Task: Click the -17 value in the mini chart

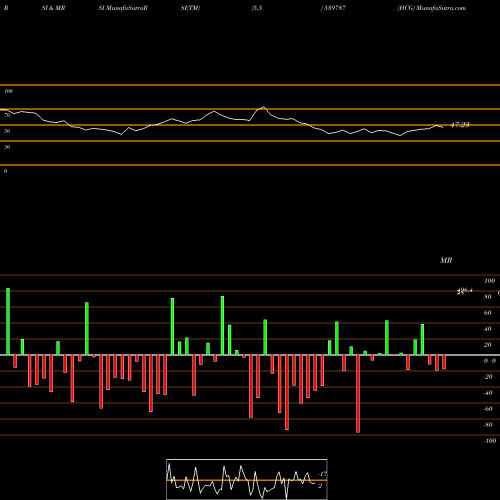Action: coord(322,474)
